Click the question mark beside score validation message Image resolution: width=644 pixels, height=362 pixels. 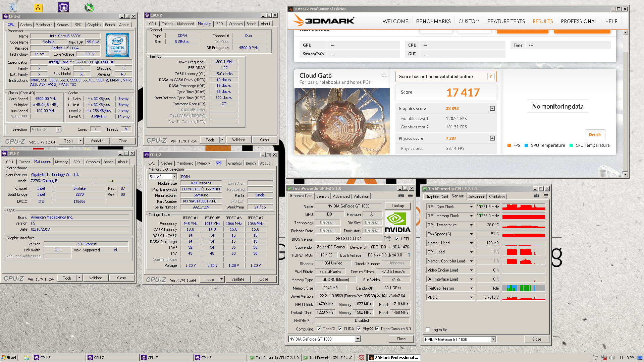coord(491,76)
